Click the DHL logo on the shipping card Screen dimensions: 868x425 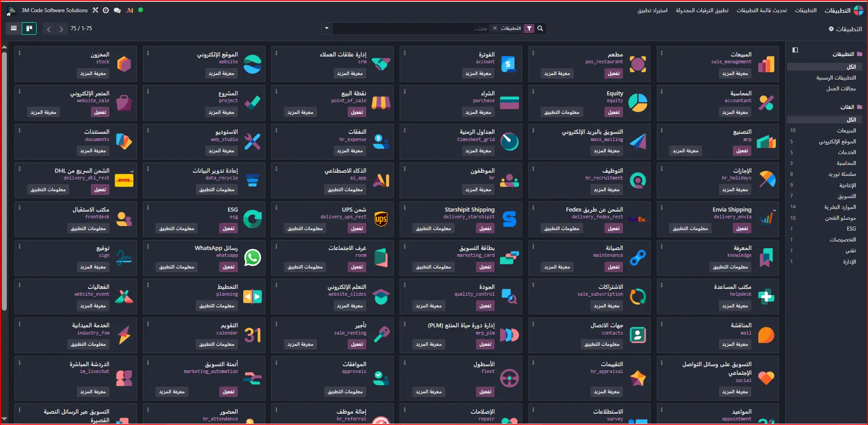pos(124,180)
